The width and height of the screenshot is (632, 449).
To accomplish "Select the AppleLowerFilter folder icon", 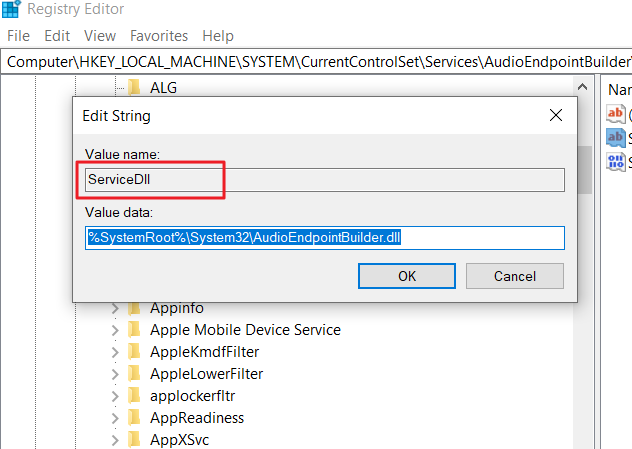I will click(134, 374).
